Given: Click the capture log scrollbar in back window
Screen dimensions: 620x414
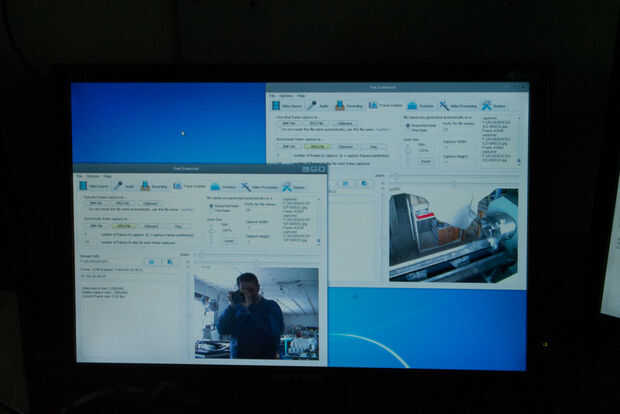Looking at the screenshot, I should 518,139.
